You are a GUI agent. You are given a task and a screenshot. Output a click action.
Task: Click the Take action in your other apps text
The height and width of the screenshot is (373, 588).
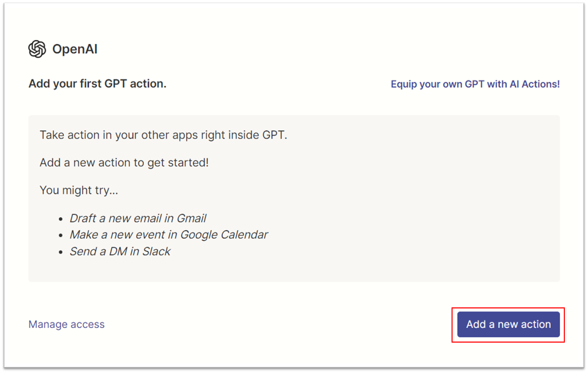point(163,135)
